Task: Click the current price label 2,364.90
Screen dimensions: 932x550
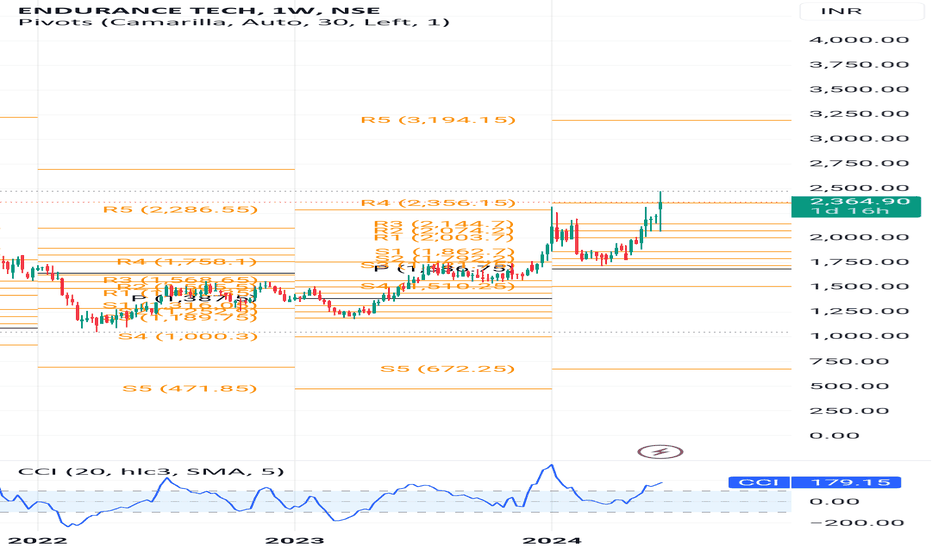Action: click(x=860, y=202)
